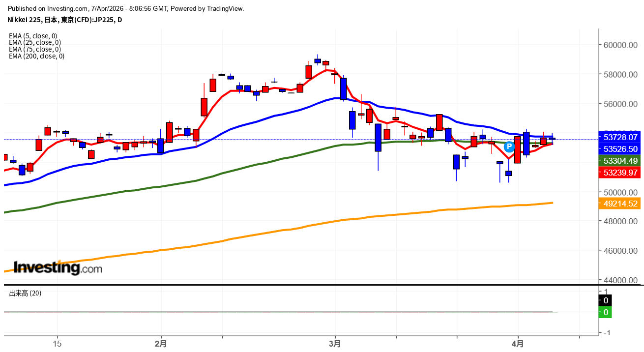Click the 2月 date axis label
644x352 pixels.
(161, 344)
